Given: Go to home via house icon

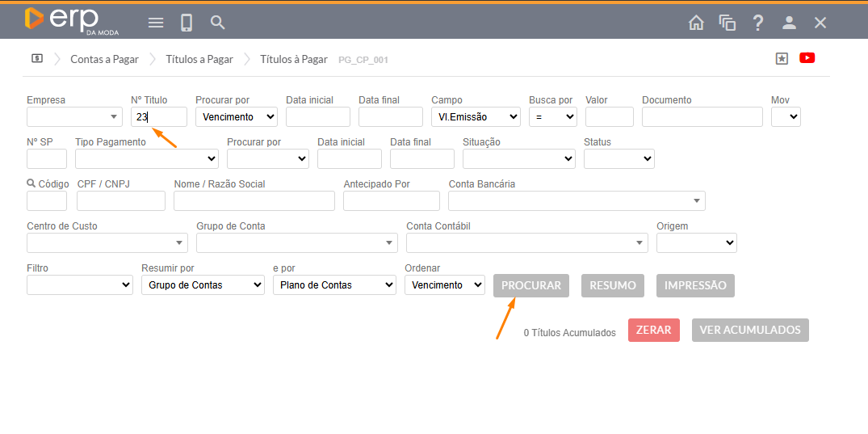Looking at the screenshot, I should tap(696, 23).
